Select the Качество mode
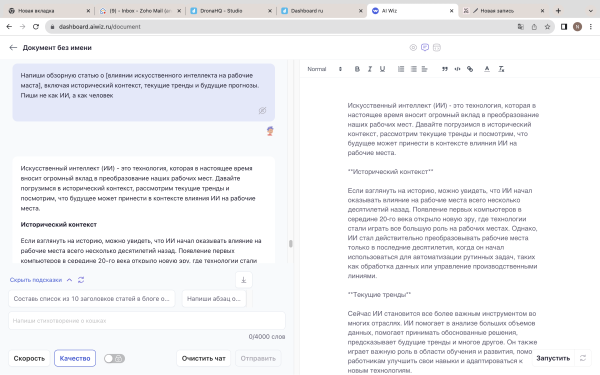This screenshot has height=375, width=600. [x=75, y=358]
